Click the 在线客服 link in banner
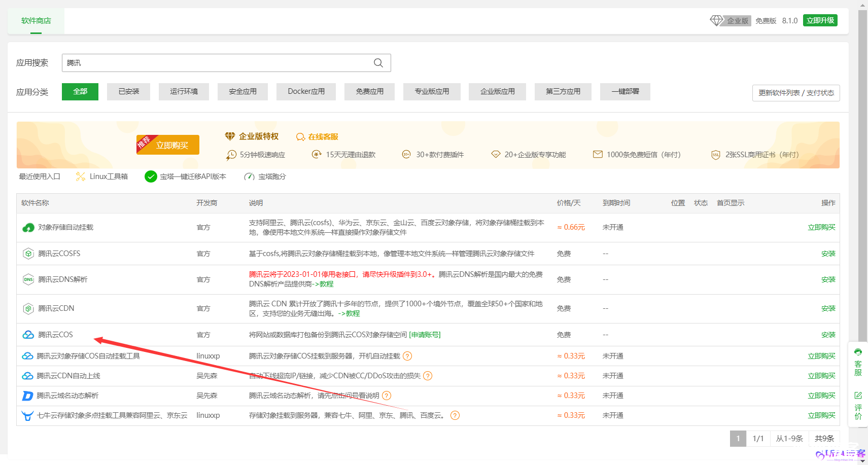The height and width of the screenshot is (465, 868). click(x=323, y=137)
